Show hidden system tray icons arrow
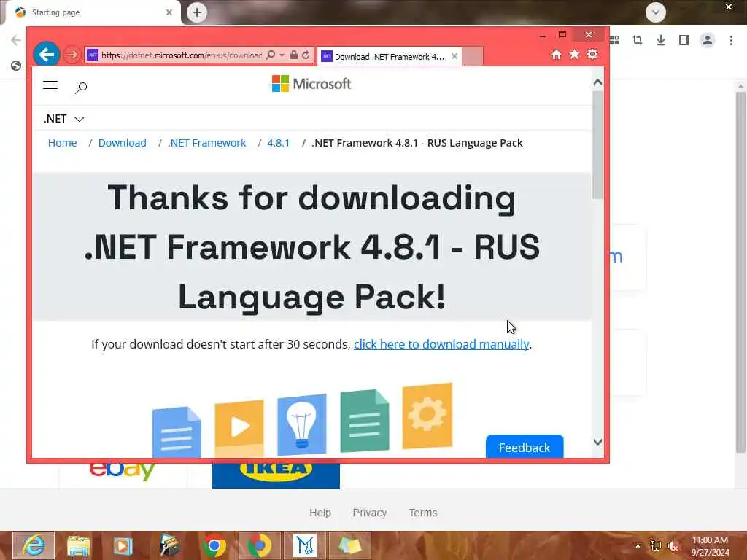This screenshot has height=560, width=747. [x=638, y=546]
